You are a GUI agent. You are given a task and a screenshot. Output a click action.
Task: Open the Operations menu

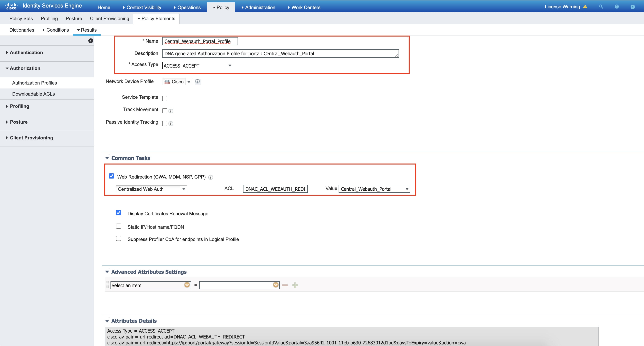pos(187,8)
